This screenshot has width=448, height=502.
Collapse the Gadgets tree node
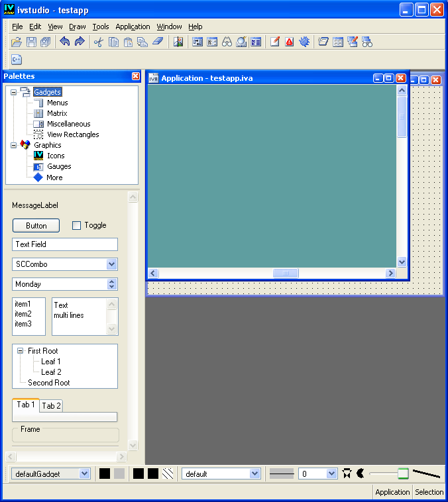(13, 92)
